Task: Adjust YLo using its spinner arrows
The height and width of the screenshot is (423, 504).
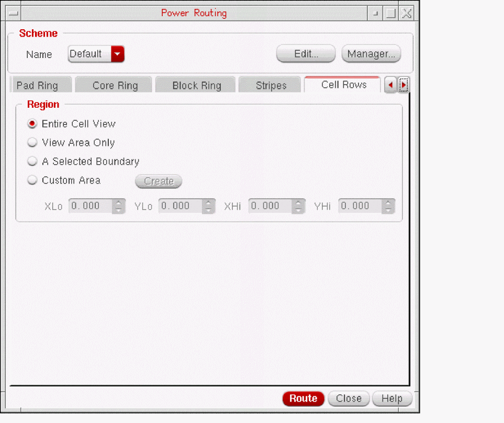Action: point(209,206)
